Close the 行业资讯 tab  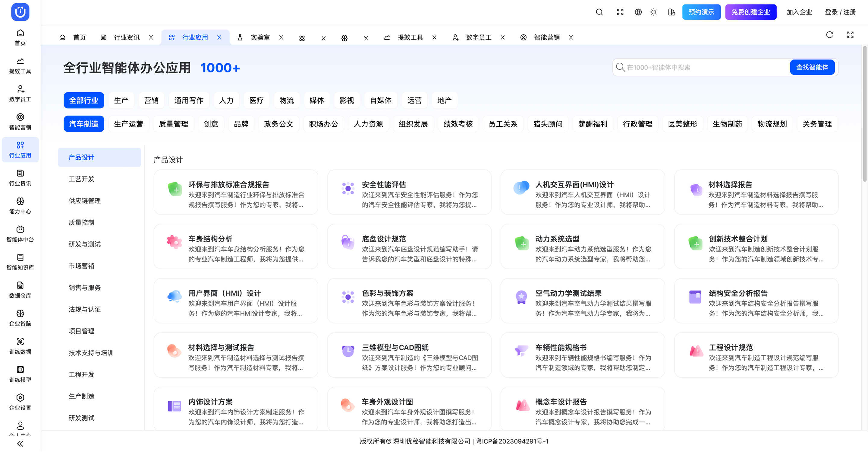tap(151, 37)
